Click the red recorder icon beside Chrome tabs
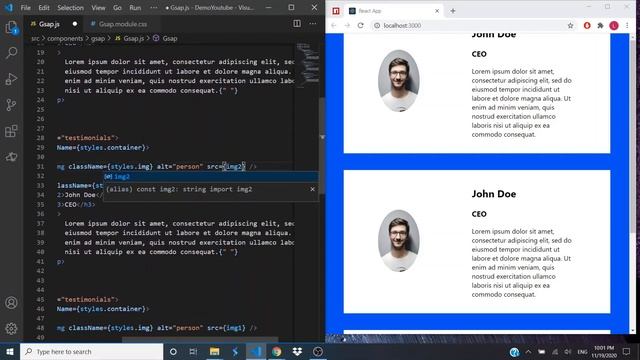This screenshot has height=360, width=640. tap(336, 11)
